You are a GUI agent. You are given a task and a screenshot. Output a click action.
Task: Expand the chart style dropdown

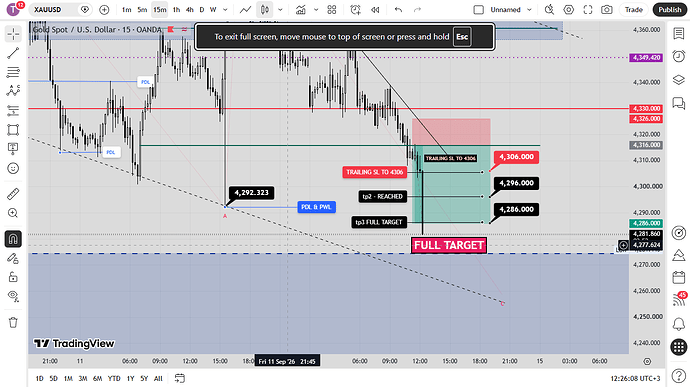pyautogui.click(x=280, y=9)
